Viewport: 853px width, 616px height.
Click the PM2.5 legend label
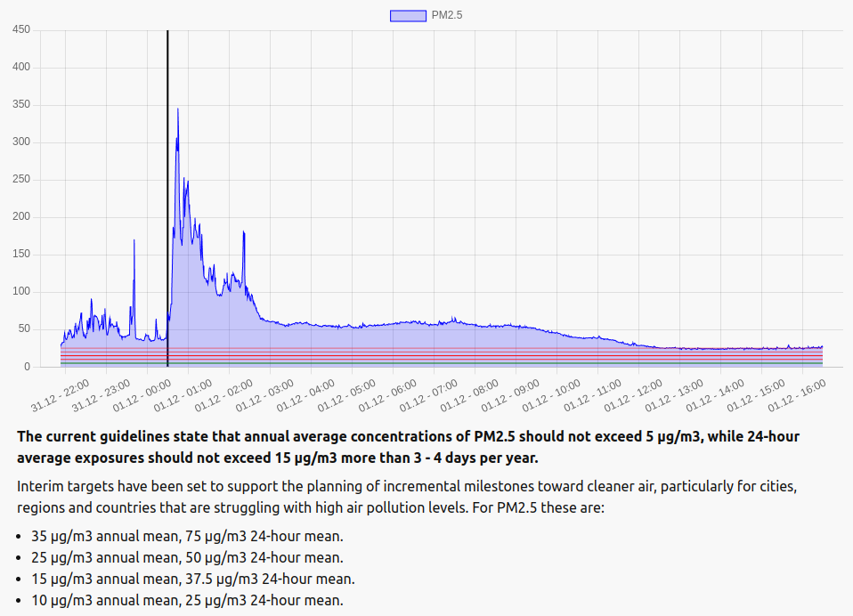pyautogui.click(x=447, y=15)
